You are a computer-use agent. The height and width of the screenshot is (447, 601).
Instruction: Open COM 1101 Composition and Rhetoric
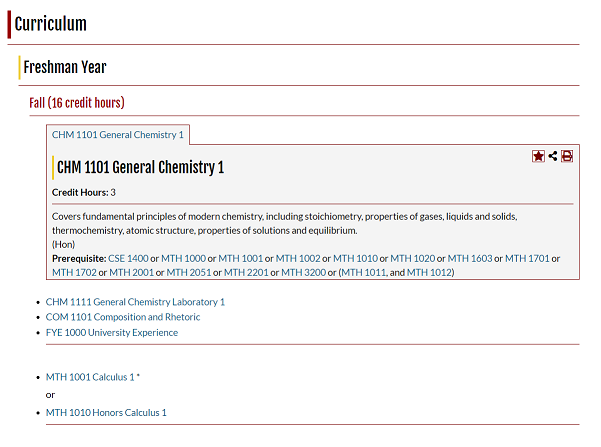coord(123,317)
